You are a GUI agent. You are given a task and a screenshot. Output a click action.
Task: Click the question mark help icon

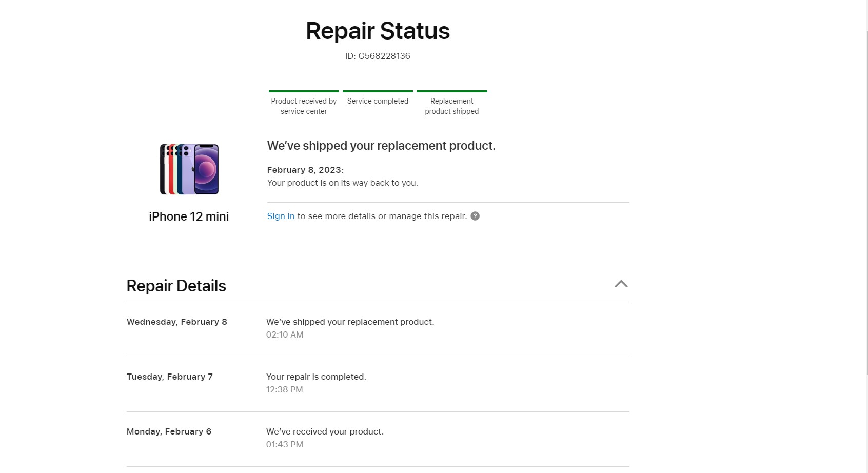point(475,216)
